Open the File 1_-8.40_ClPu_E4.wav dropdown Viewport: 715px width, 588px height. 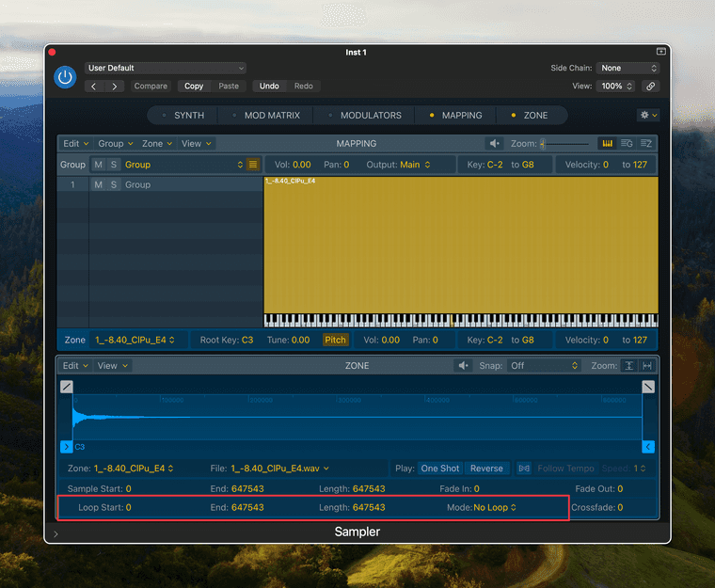(279, 469)
